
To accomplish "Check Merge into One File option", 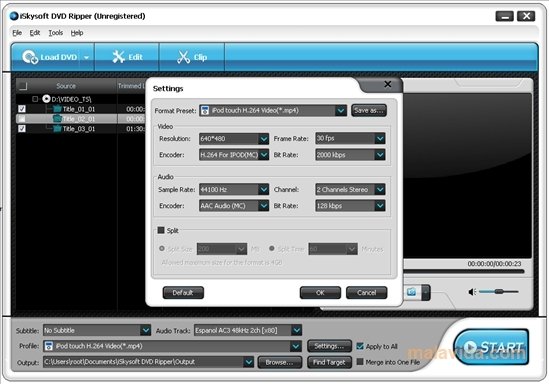I will (360, 362).
